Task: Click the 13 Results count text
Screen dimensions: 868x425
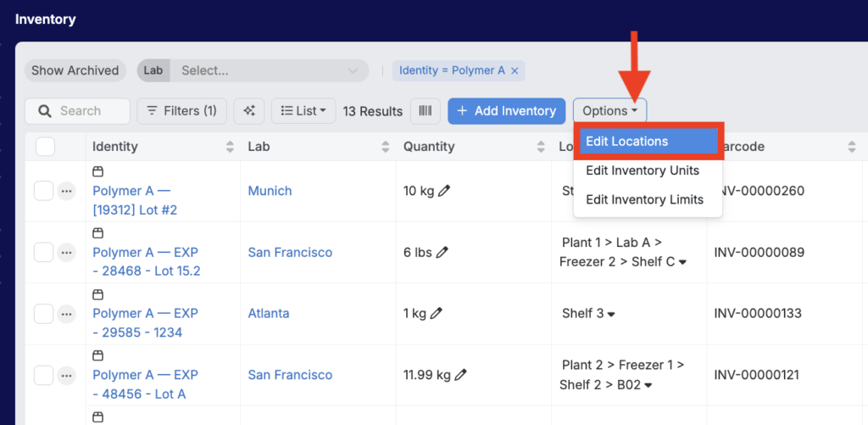Action: (x=373, y=111)
